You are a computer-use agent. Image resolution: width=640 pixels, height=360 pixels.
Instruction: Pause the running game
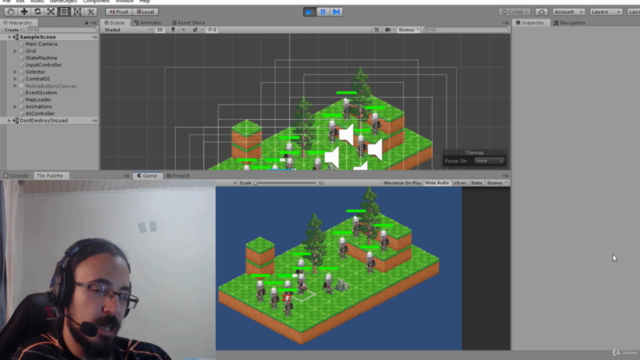tap(323, 12)
